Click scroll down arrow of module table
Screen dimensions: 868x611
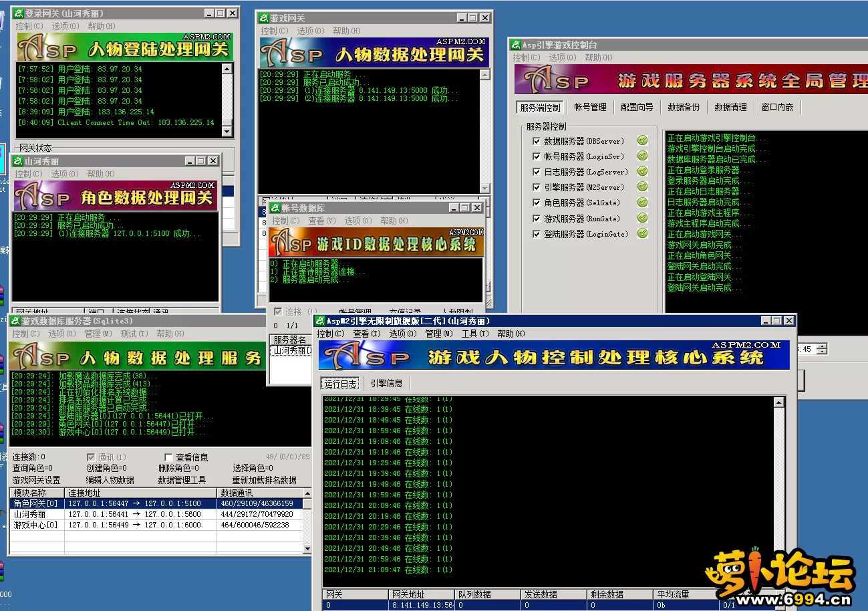(307, 549)
